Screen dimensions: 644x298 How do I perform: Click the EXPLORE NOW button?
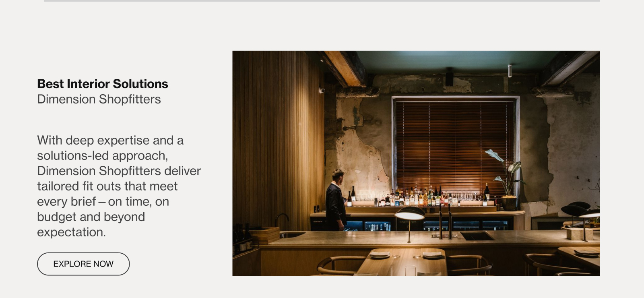pos(83,264)
